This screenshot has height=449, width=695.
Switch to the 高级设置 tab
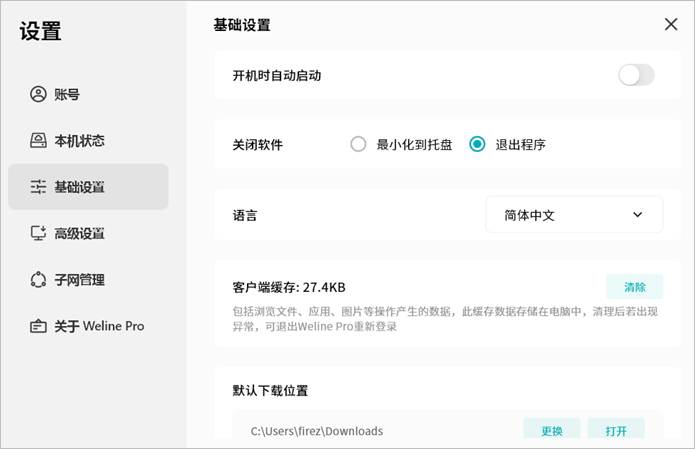[x=80, y=233]
